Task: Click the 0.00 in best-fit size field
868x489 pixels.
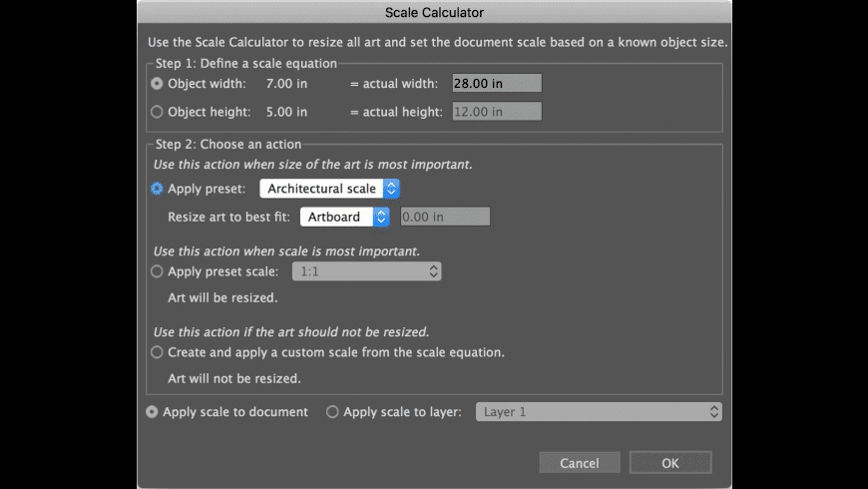Action: tap(445, 218)
